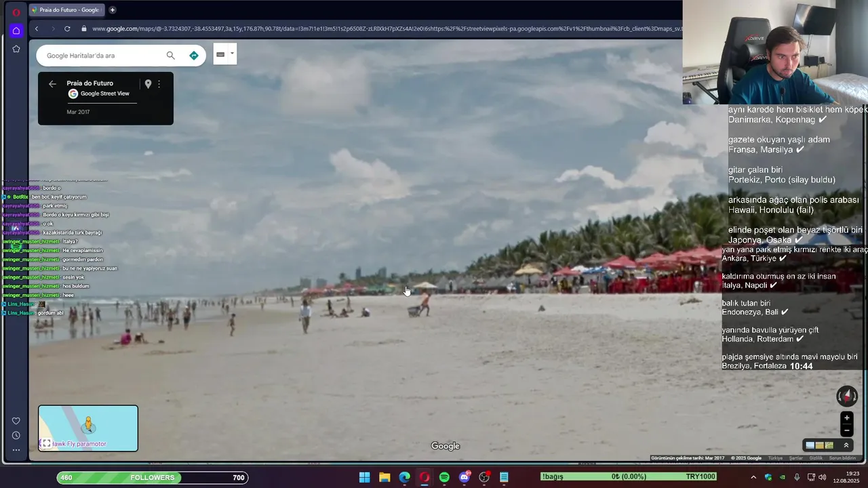Open File Explorer from the taskbar

384,477
